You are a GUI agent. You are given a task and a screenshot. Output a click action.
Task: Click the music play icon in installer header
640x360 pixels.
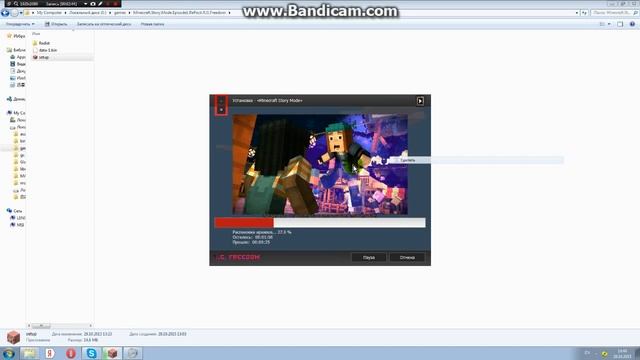[420, 101]
